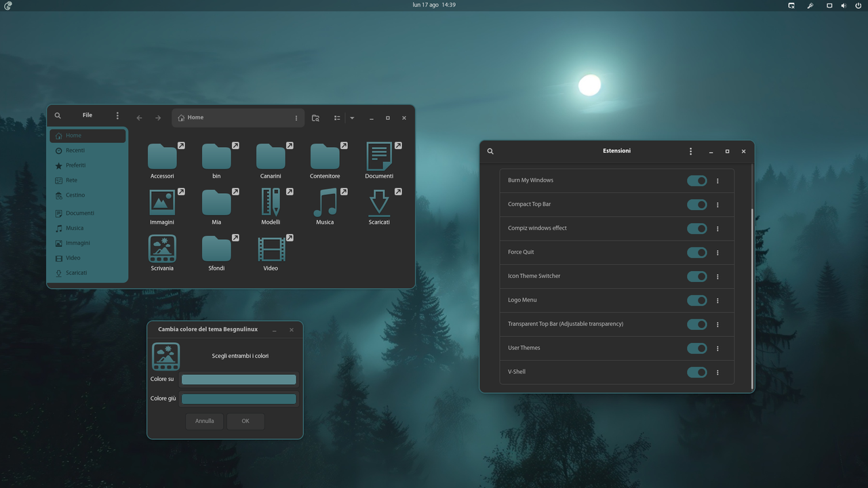Open the volume indicator in top bar
The image size is (868, 488).
844,5
